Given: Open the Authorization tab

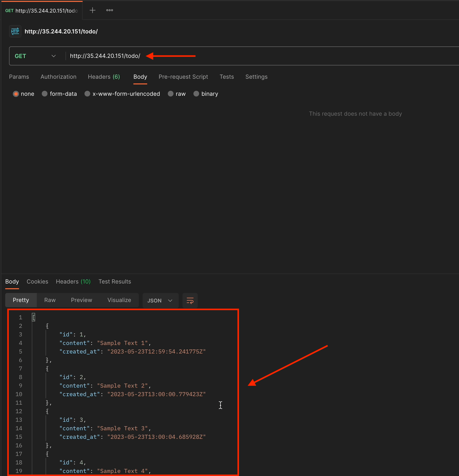Looking at the screenshot, I should (58, 77).
